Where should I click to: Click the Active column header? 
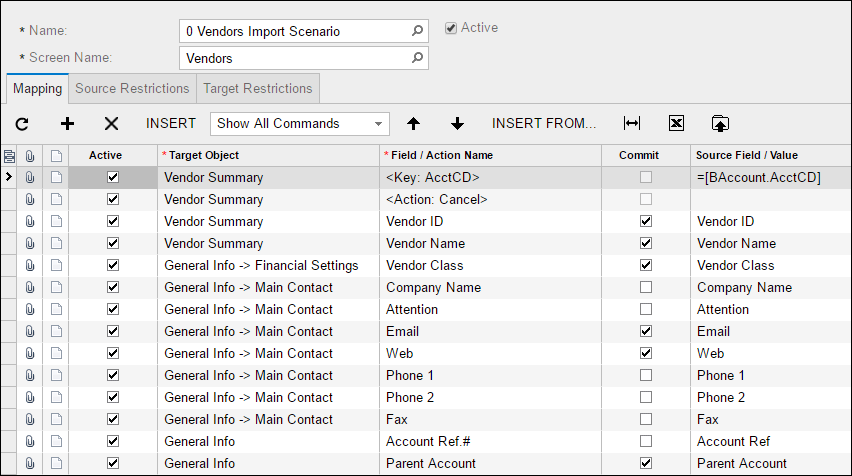(x=113, y=155)
